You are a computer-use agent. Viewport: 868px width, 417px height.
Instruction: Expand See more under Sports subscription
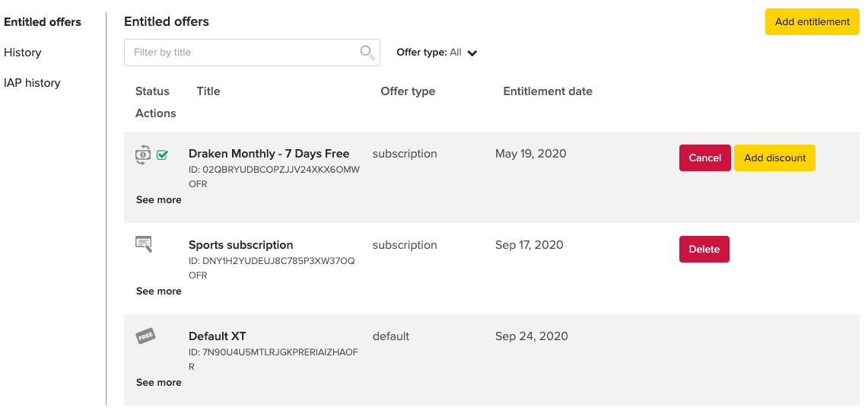point(158,291)
